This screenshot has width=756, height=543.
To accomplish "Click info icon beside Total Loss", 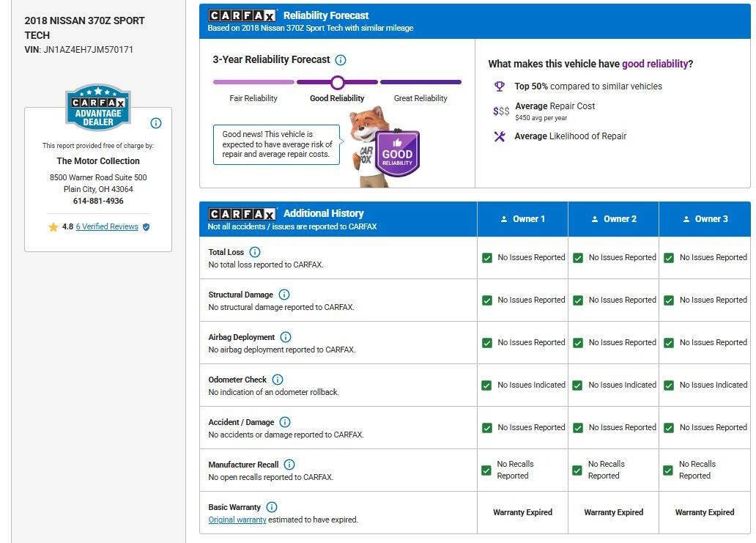I will tap(255, 252).
